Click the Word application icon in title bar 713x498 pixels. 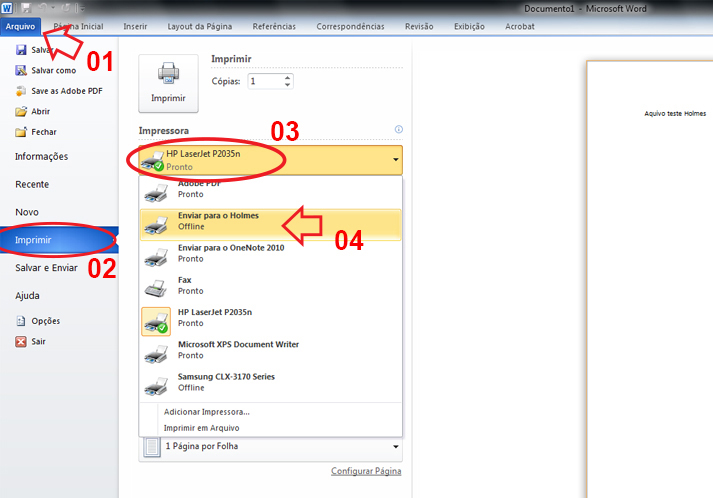click(7, 8)
